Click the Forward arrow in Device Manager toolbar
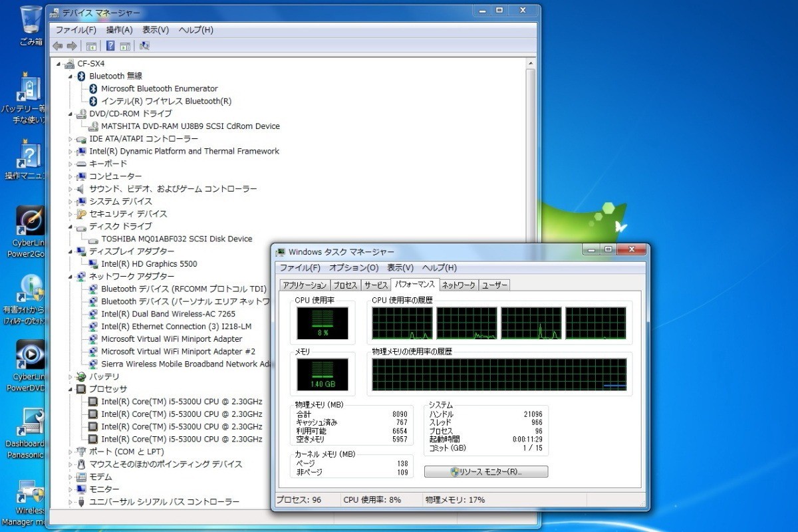This screenshot has width=798, height=532. point(72,46)
